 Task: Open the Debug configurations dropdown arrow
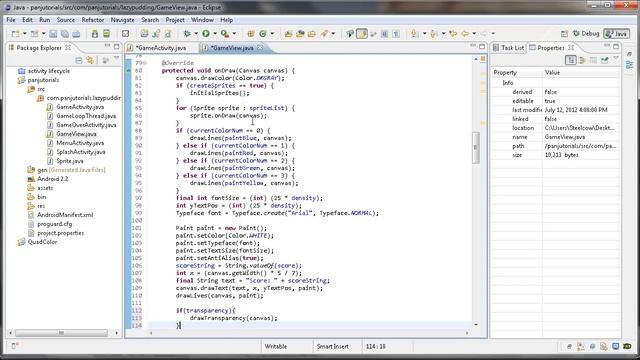[196, 34]
